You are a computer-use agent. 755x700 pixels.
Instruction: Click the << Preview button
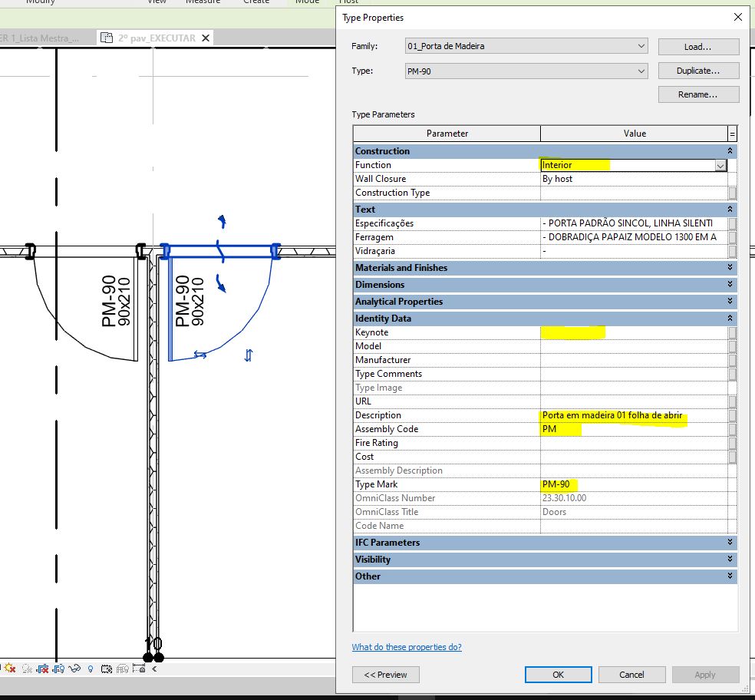(x=385, y=675)
